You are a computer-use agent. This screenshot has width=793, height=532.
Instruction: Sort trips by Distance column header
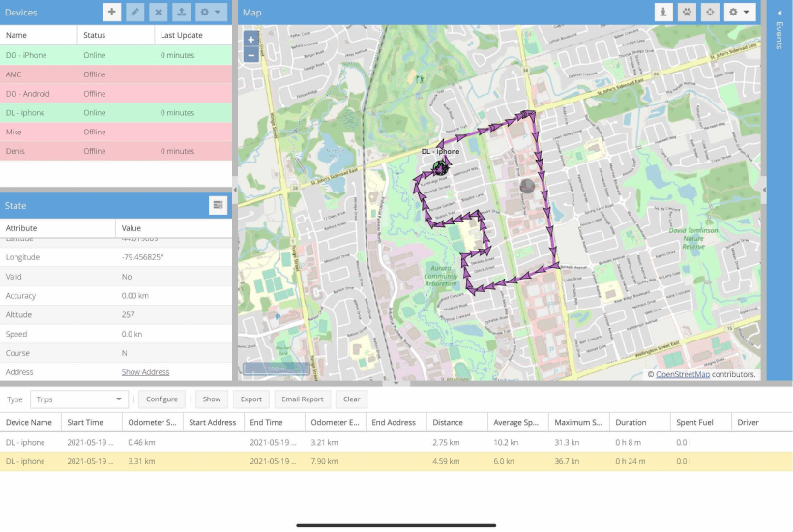tap(447, 423)
